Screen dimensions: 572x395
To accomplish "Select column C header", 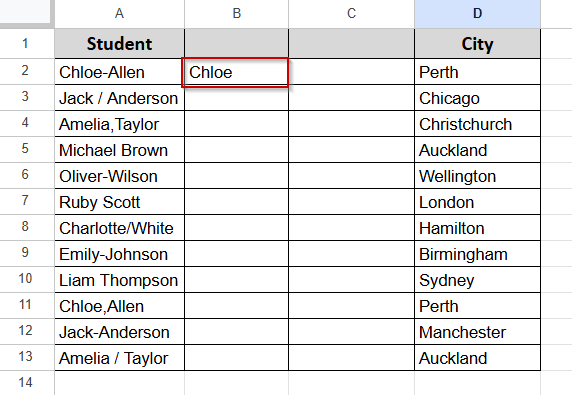I will pos(351,14).
